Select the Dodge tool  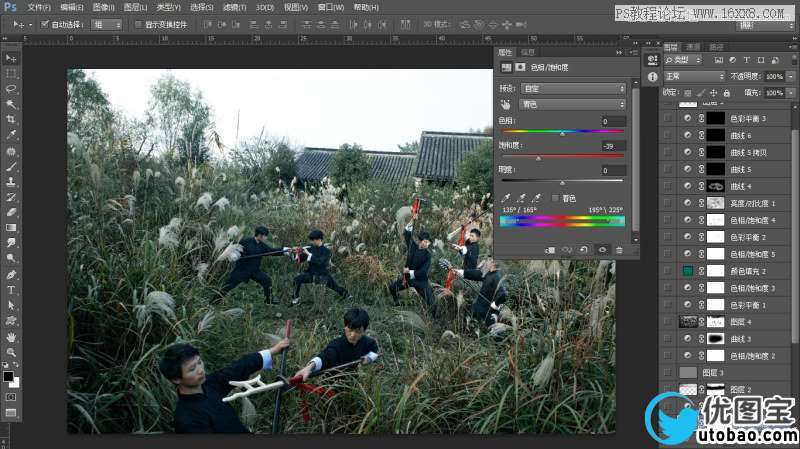(11, 258)
